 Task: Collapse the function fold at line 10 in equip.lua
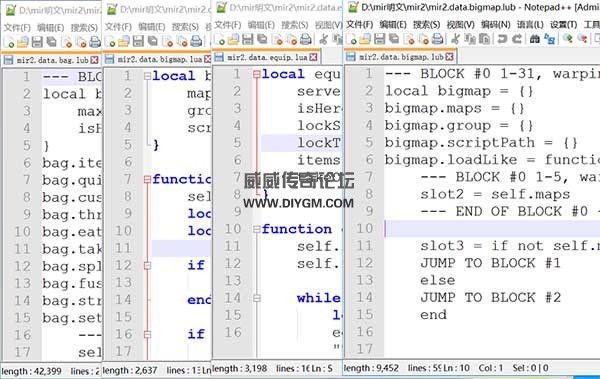pos(256,229)
